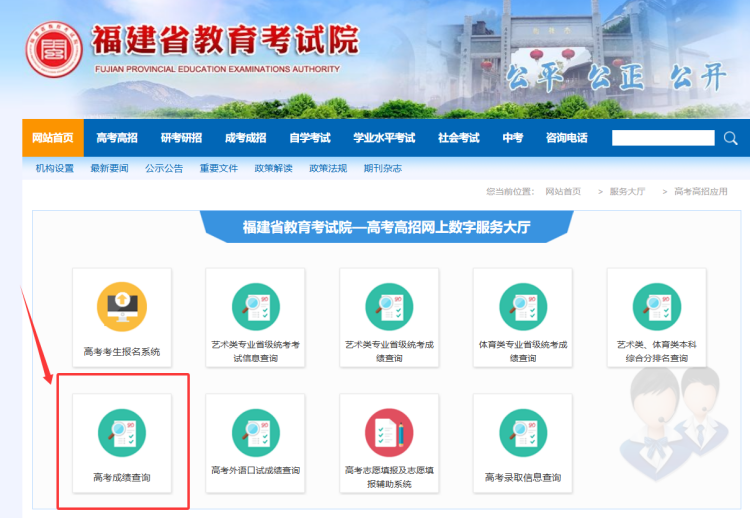The height and width of the screenshot is (518, 750).
Task: Click the 高考考生报名系统 text label
Action: click(122, 352)
